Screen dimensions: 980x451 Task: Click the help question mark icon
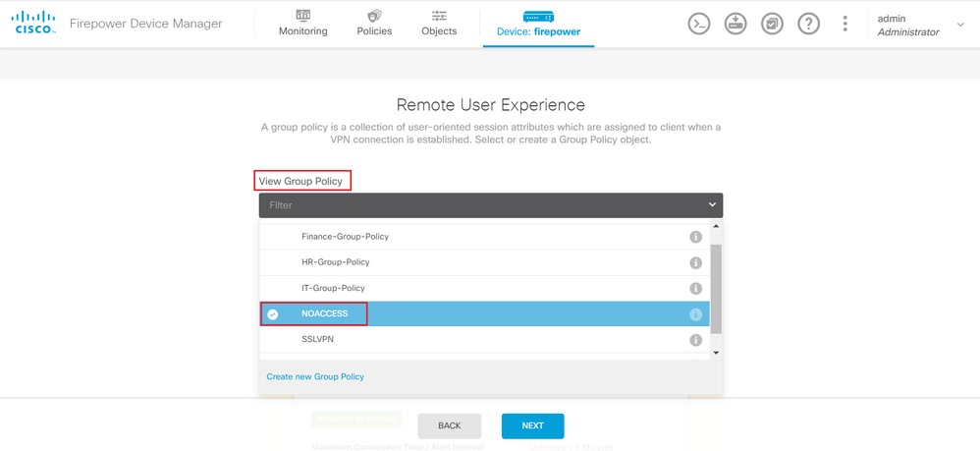point(808,24)
